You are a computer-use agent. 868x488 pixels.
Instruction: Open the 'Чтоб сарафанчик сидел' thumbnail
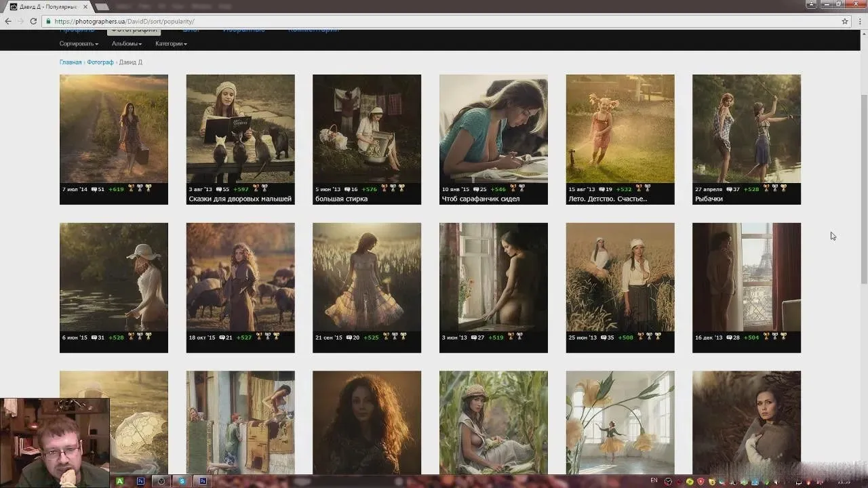pyautogui.click(x=493, y=129)
